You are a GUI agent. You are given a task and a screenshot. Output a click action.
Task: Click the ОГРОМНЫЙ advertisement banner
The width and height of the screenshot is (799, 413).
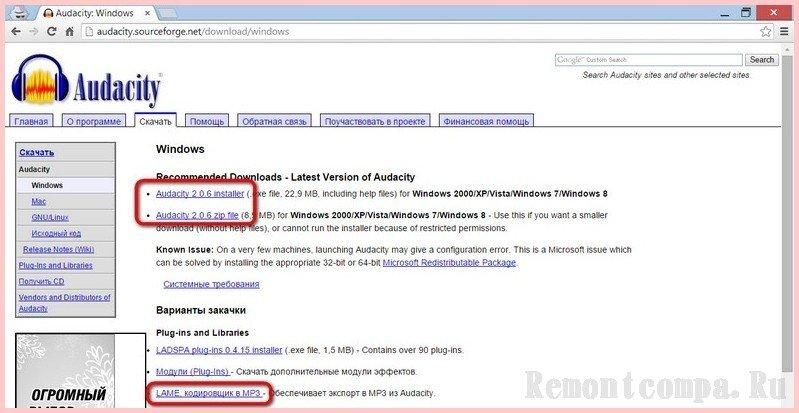(x=80, y=371)
